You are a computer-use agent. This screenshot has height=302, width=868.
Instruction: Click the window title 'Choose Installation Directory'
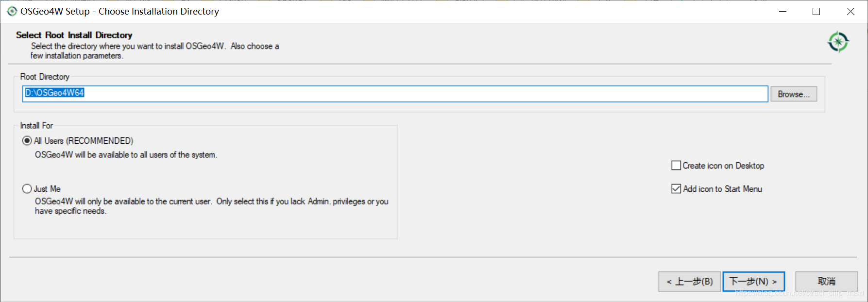159,11
